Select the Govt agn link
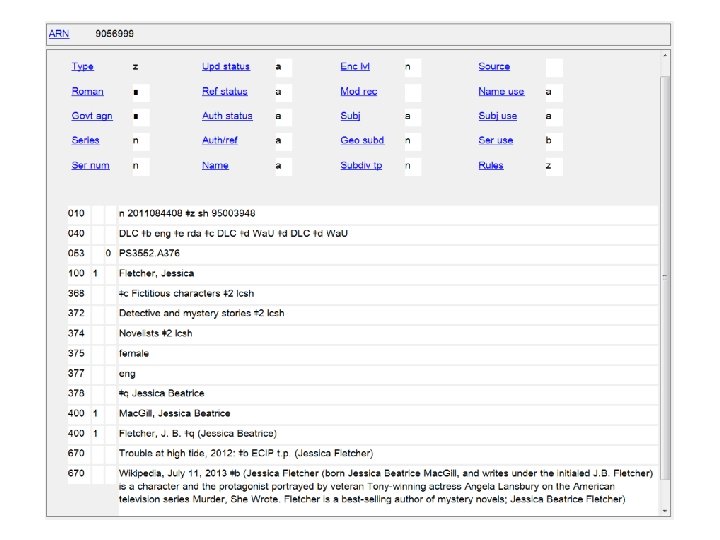 (92, 116)
